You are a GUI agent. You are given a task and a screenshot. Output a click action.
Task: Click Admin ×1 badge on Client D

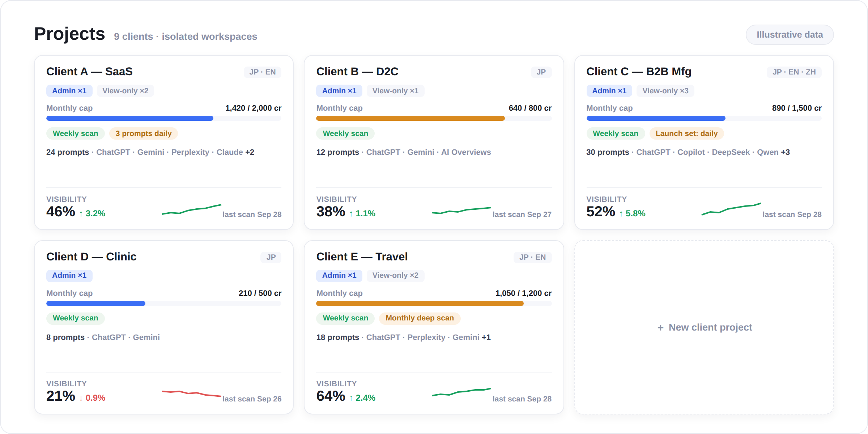pyautogui.click(x=69, y=276)
